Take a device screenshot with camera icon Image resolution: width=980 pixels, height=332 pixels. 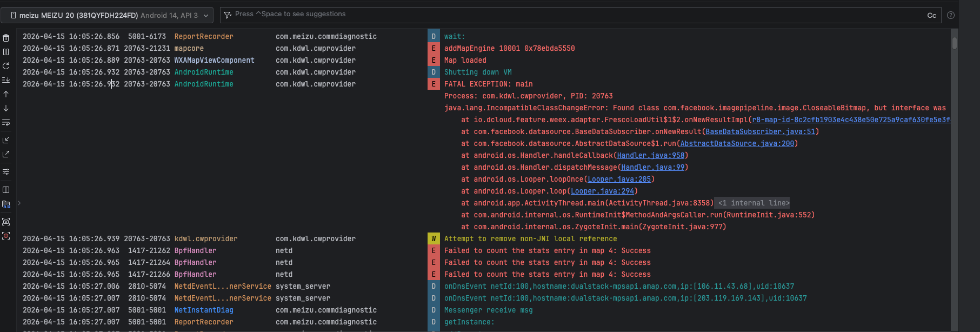click(6, 222)
